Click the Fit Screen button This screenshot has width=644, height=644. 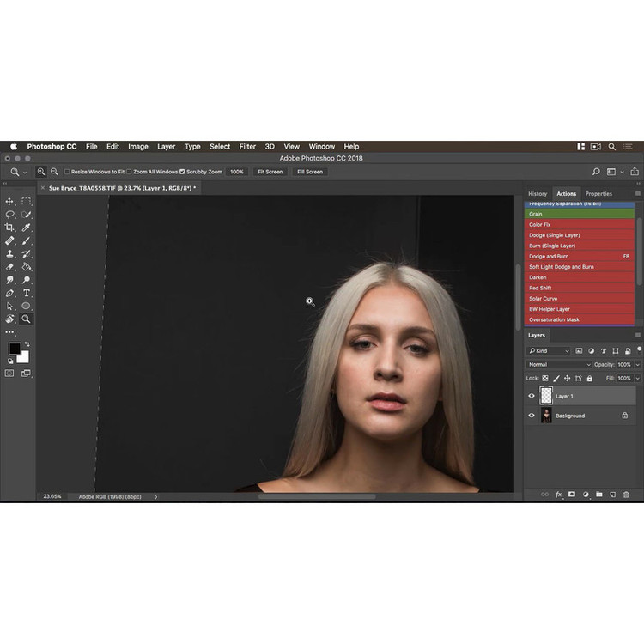coord(269,172)
